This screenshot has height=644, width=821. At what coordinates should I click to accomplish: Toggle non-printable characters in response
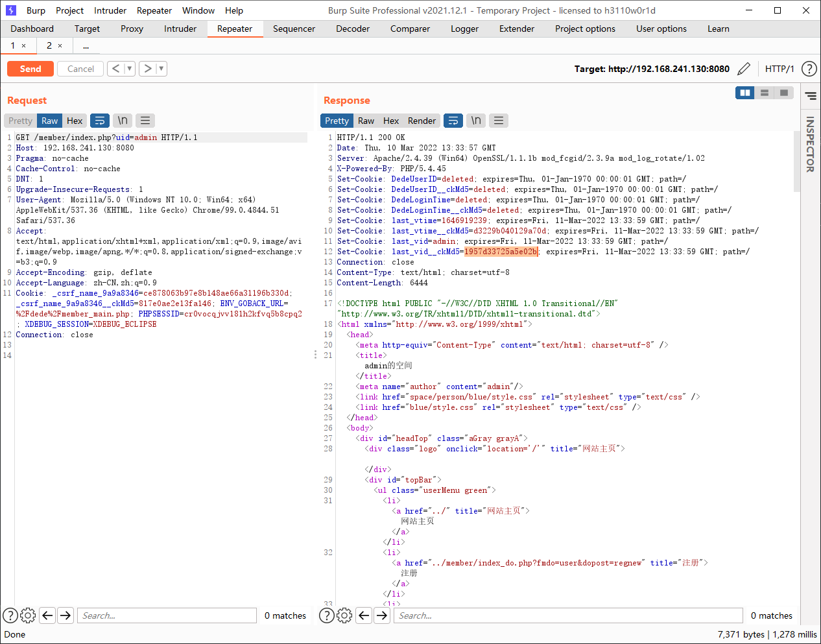[476, 121]
